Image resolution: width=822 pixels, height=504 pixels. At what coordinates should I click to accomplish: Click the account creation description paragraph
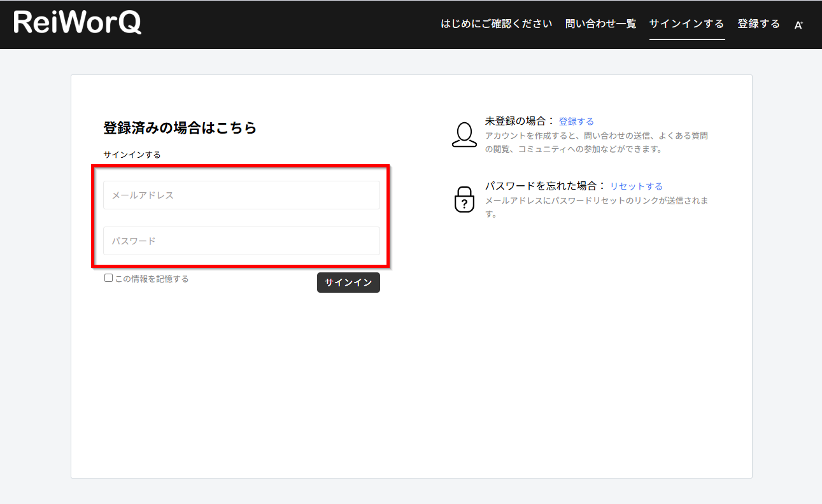596,143
